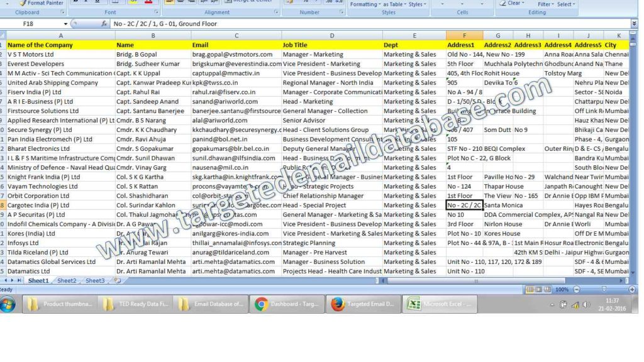Select the 'anurag@tildariceland.com' cell
This screenshot has height=362, width=644.
236,253
